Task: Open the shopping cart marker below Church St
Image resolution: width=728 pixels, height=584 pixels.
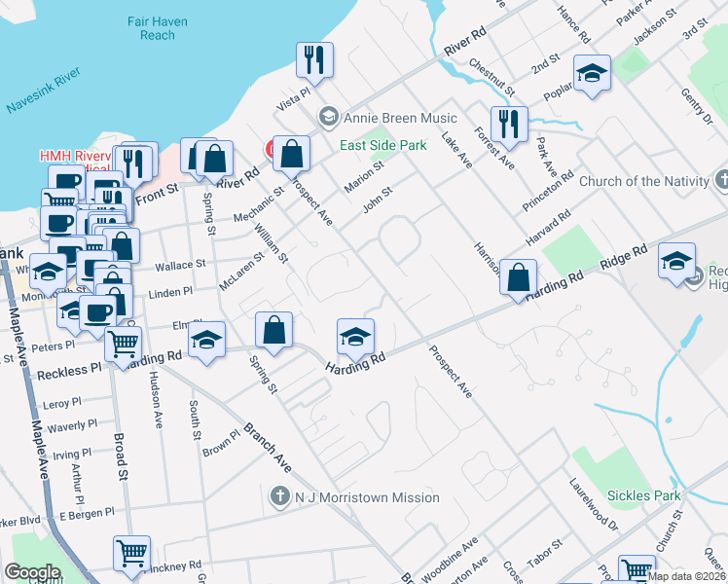Action: (x=637, y=568)
